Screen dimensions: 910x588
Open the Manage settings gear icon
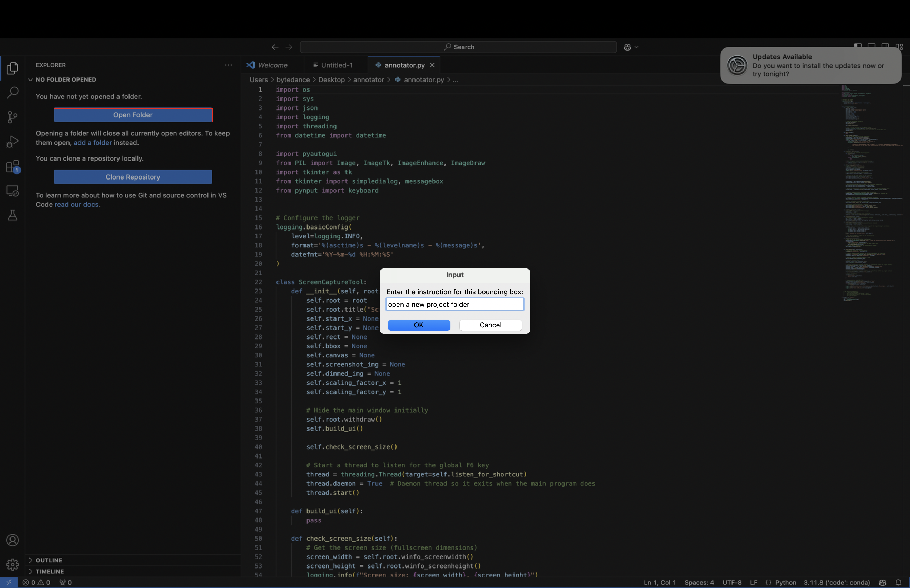[x=13, y=564]
